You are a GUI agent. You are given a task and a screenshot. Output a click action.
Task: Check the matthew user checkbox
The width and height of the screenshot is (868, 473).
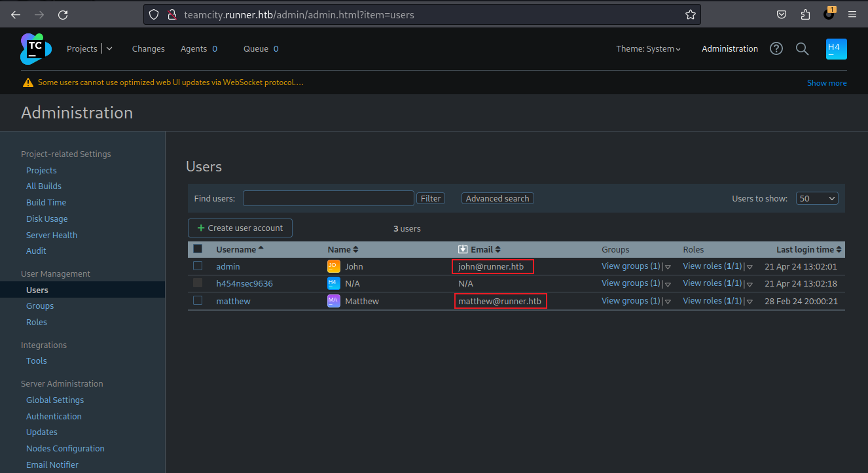pyautogui.click(x=198, y=300)
